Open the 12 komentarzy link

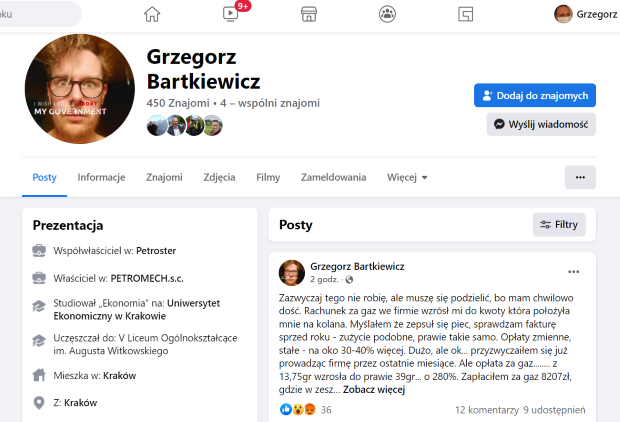(486, 410)
